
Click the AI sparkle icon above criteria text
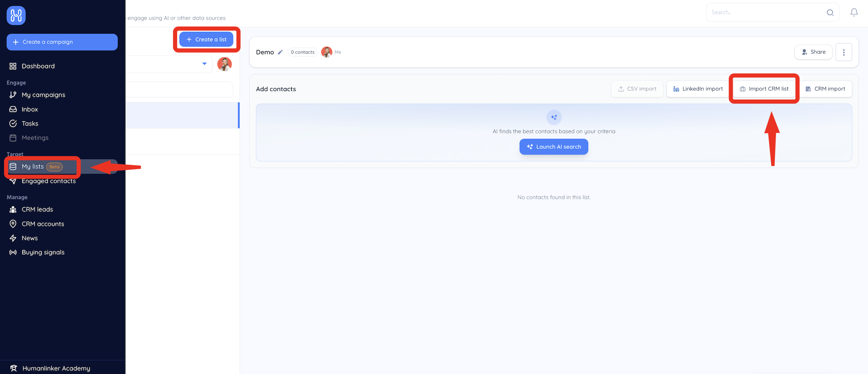coord(554,117)
